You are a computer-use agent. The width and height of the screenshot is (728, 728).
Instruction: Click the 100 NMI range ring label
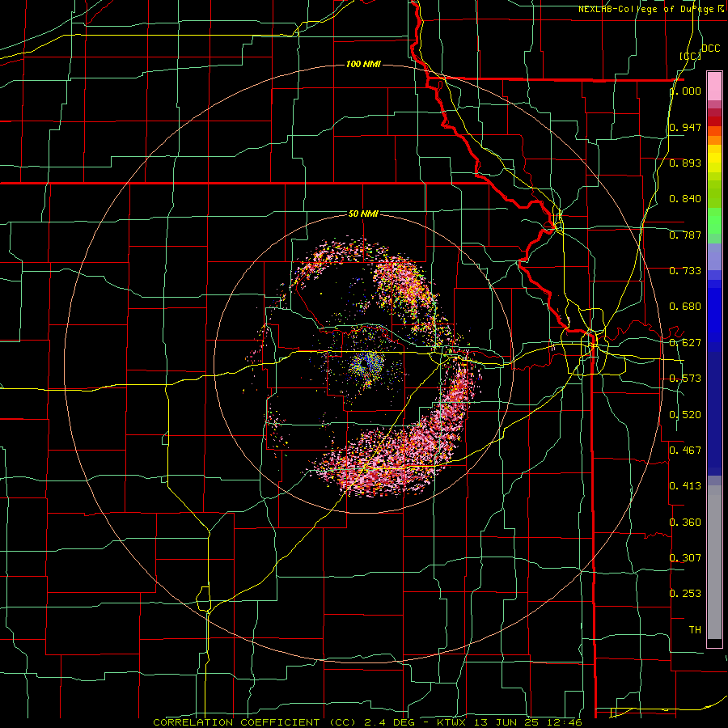[x=363, y=64]
